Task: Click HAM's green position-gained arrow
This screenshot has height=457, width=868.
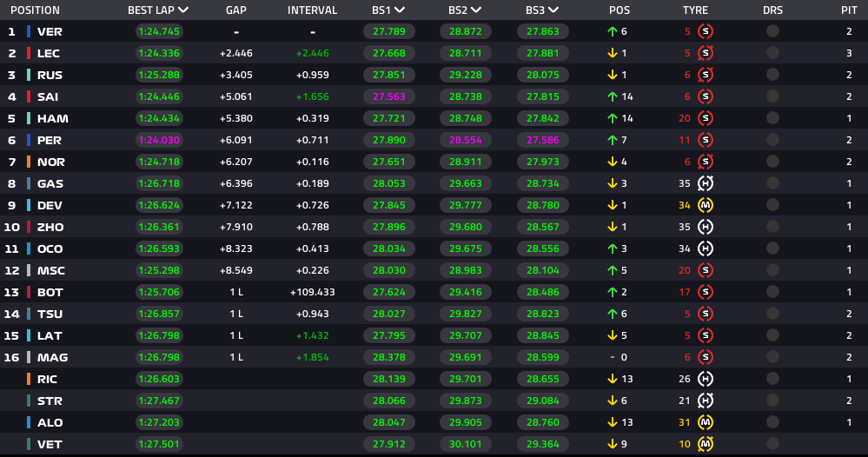Action: click(x=613, y=118)
